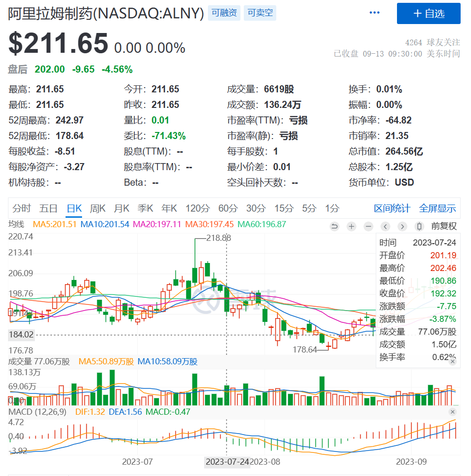Viewport: 471px width, 476px height.
Task: Open the three-dot more options menu
Action: [374, 13]
